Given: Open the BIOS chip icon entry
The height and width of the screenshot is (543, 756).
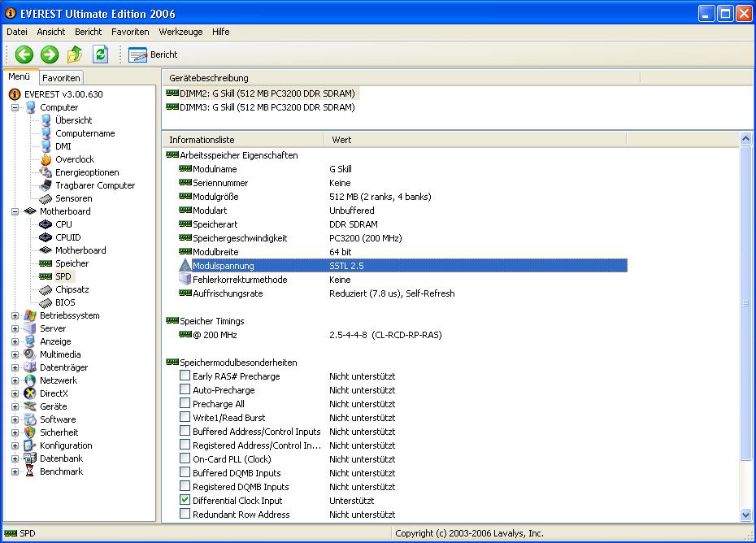Looking at the screenshot, I should [46, 302].
